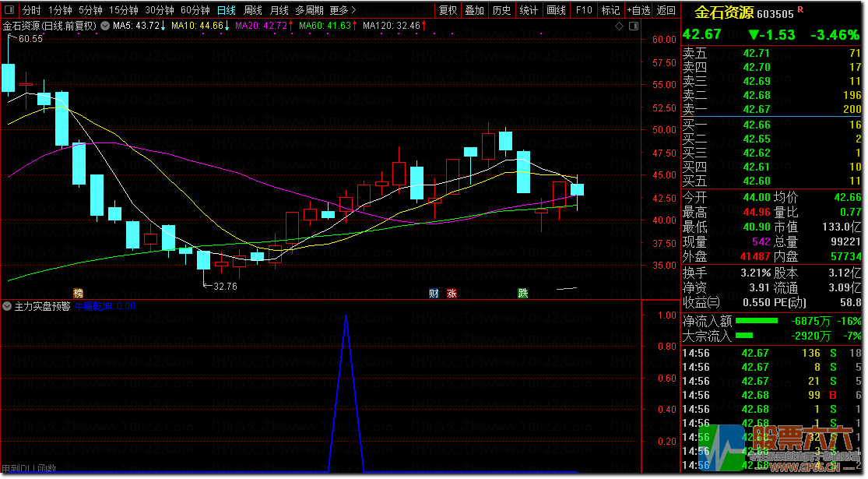Viewport: 868px width, 479px height.
Task: Click the green 净流入额 flow bar
Action: [756, 321]
